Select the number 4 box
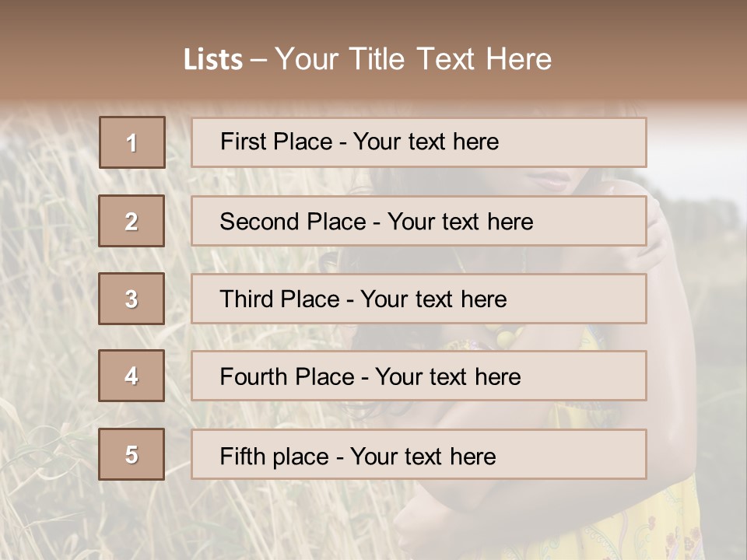Screen dimensions: 747x560 [x=132, y=376]
